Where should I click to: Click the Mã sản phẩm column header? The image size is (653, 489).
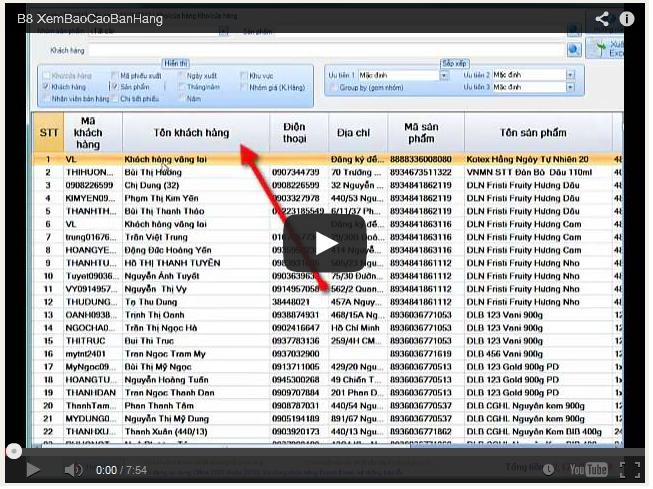(x=427, y=133)
